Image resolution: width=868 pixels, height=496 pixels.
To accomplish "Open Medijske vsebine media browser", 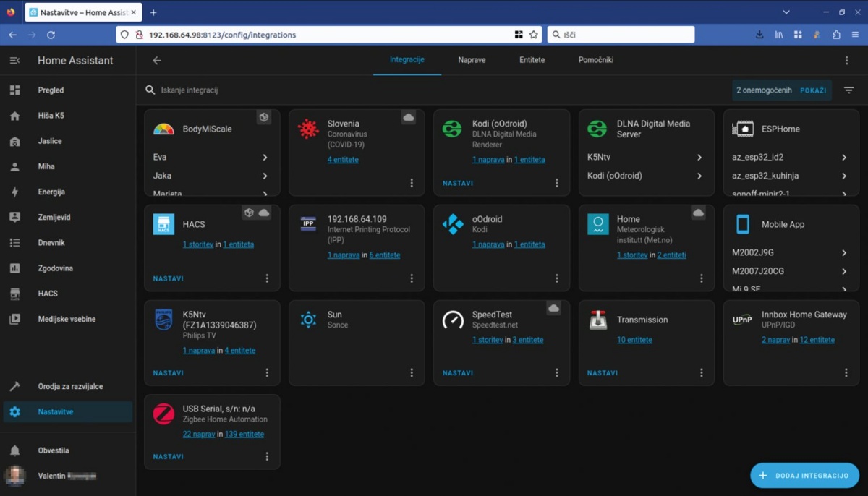I will 68,319.
